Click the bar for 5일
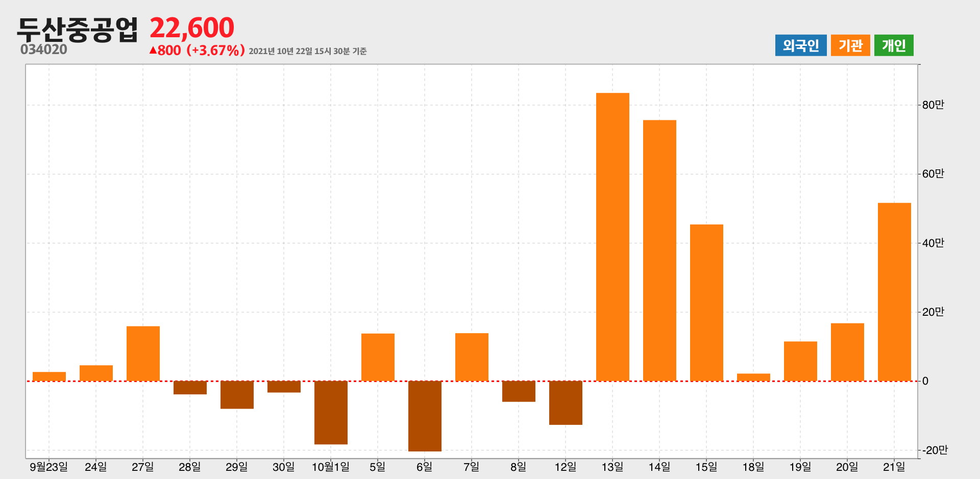 pyautogui.click(x=378, y=357)
